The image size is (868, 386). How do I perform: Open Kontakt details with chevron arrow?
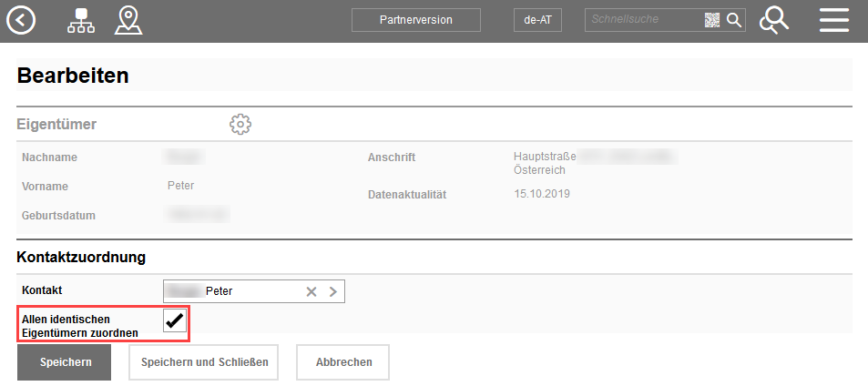(332, 292)
